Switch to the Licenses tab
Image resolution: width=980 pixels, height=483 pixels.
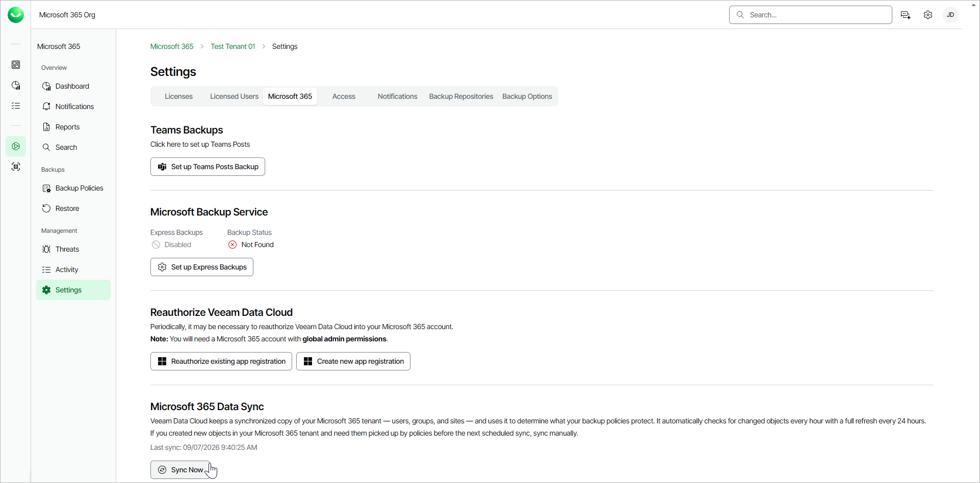(178, 96)
